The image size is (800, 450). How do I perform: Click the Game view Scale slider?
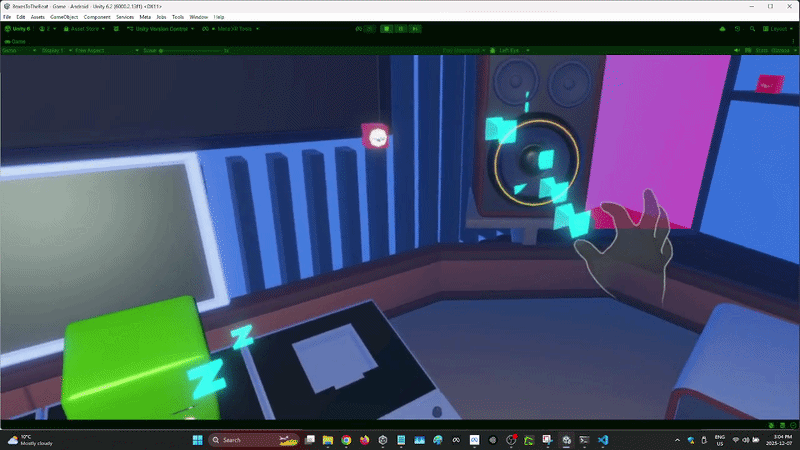[190, 50]
